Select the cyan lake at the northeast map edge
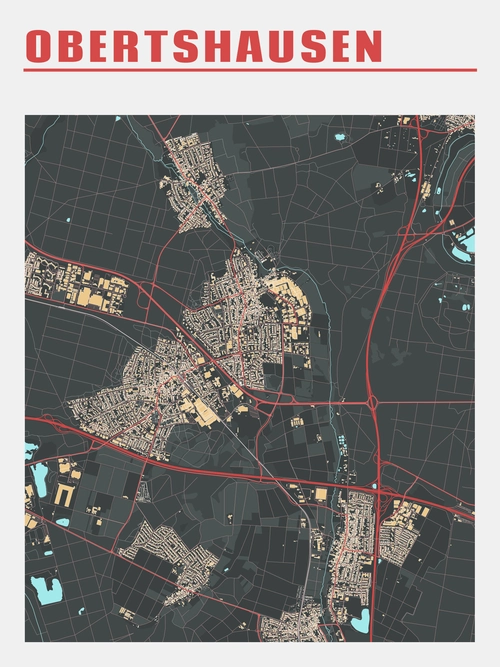The image size is (500, 667). 465,244
